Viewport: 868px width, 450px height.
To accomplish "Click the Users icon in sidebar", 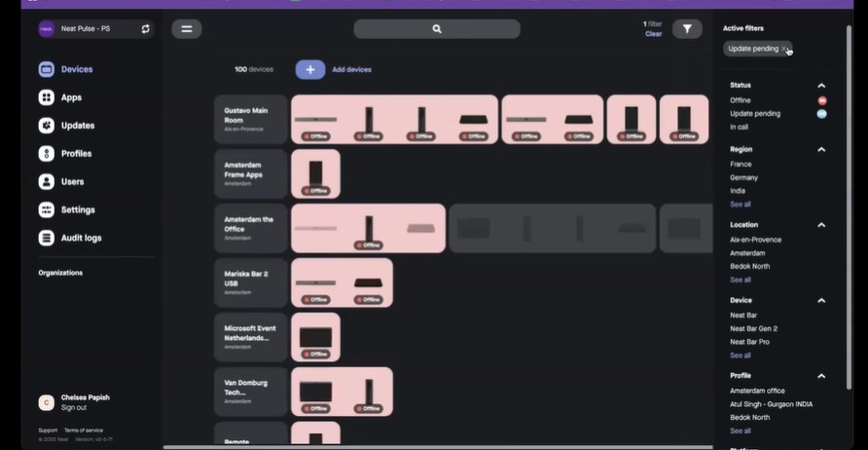I will coord(46,182).
